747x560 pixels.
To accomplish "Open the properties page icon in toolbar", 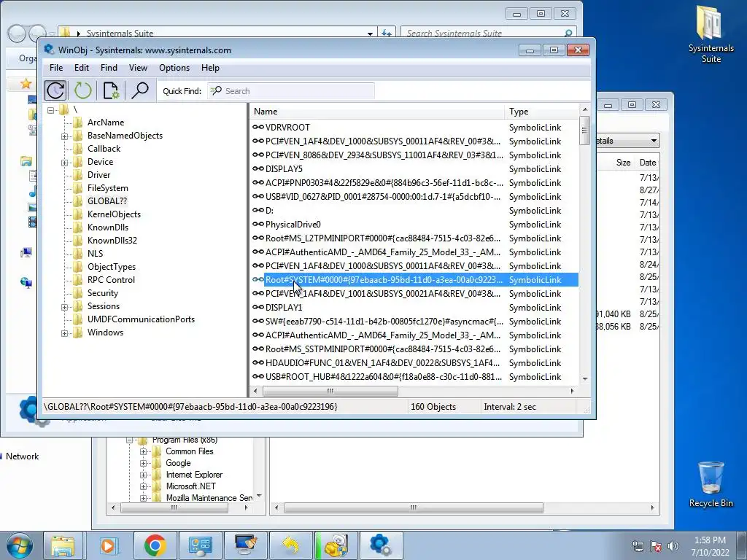I will (111, 90).
